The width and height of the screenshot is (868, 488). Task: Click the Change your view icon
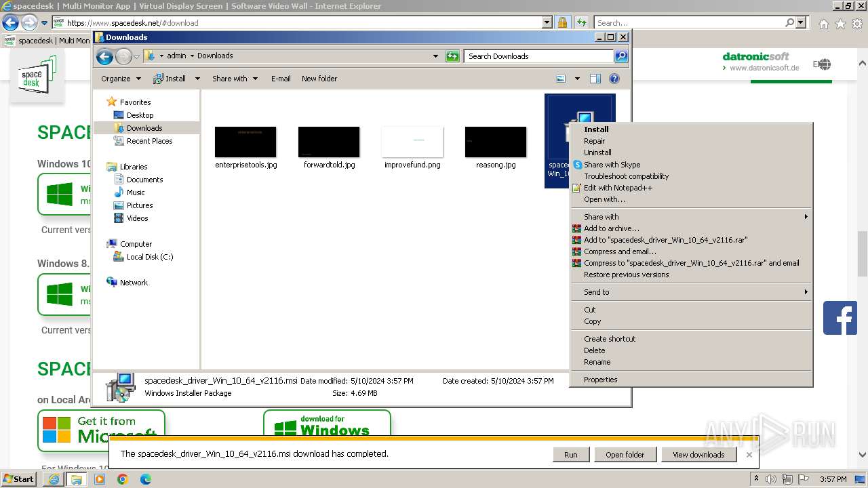point(561,79)
